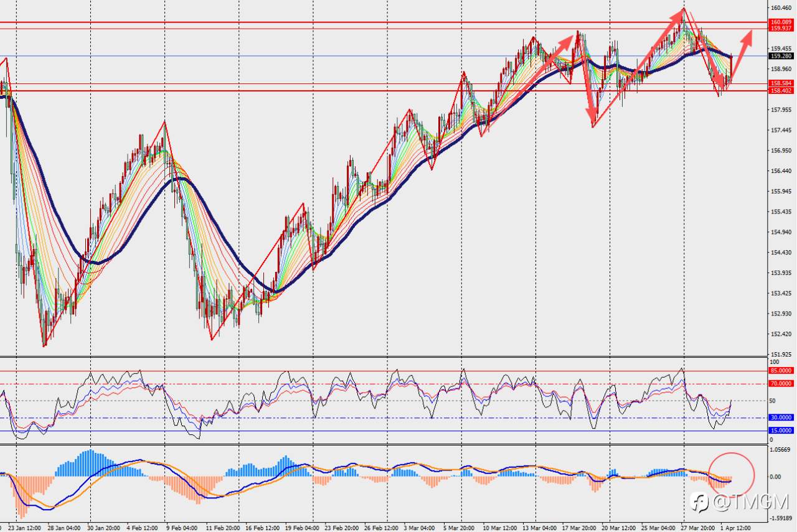Click the red 85.0000 oscillator level label
Screen dimensions: 797x532
pyautogui.click(x=781, y=371)
